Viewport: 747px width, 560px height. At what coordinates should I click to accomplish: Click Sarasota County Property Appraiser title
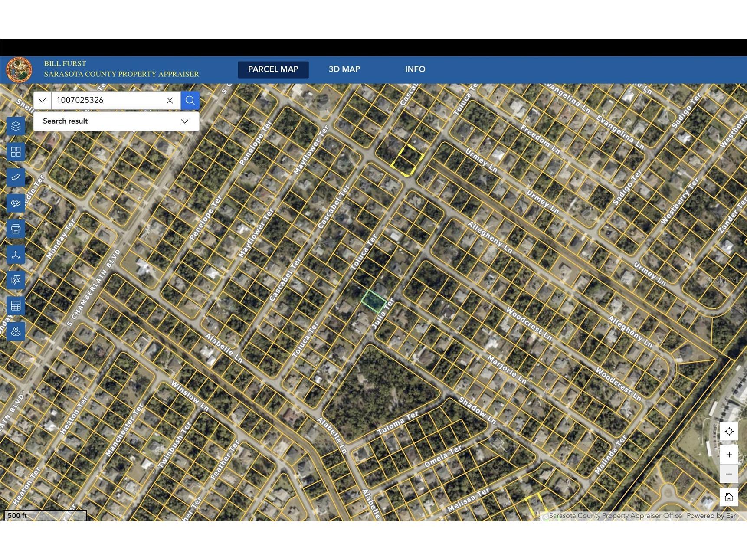tap(121, 74)
